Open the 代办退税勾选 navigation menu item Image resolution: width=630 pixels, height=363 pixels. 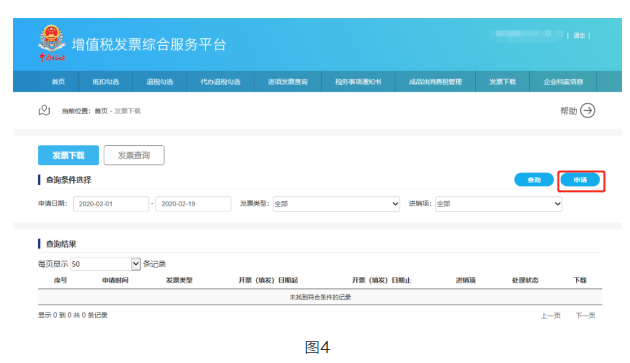pyautogui.click(x=220, y=82)
